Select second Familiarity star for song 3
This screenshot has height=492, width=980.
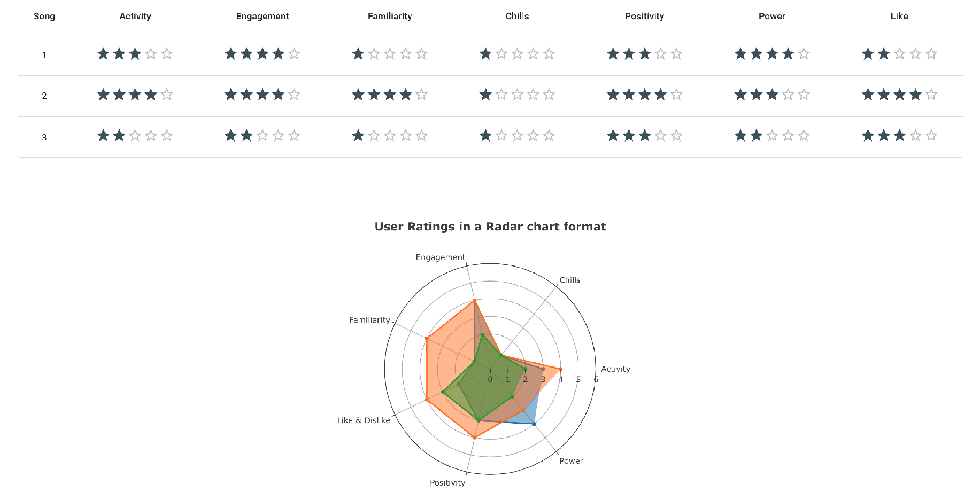374,136
